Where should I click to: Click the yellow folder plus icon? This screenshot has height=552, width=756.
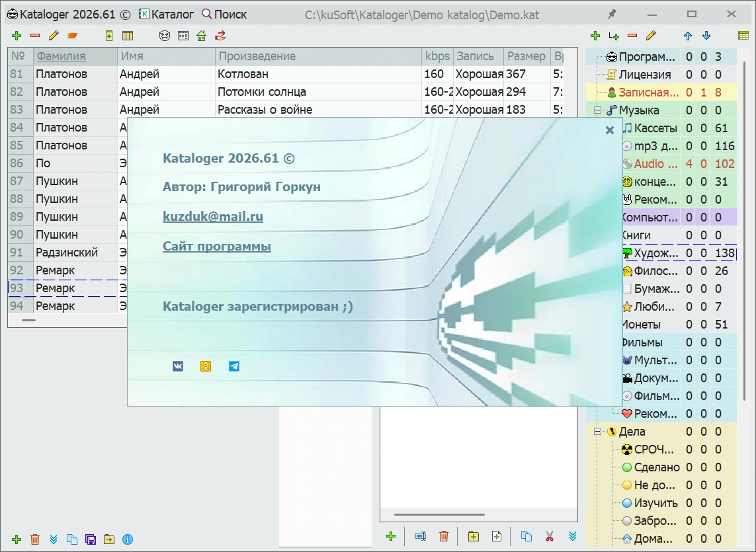pos(474,536)
